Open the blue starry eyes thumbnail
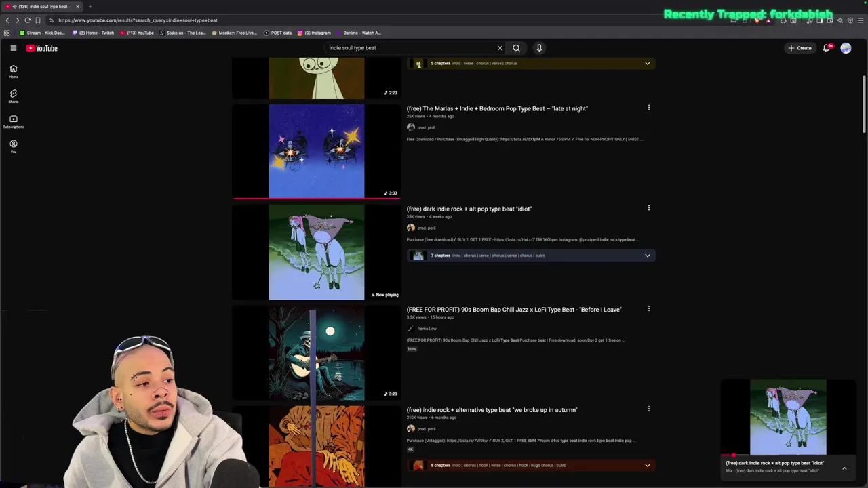This screenshot has width=868, height=488. 317,151
